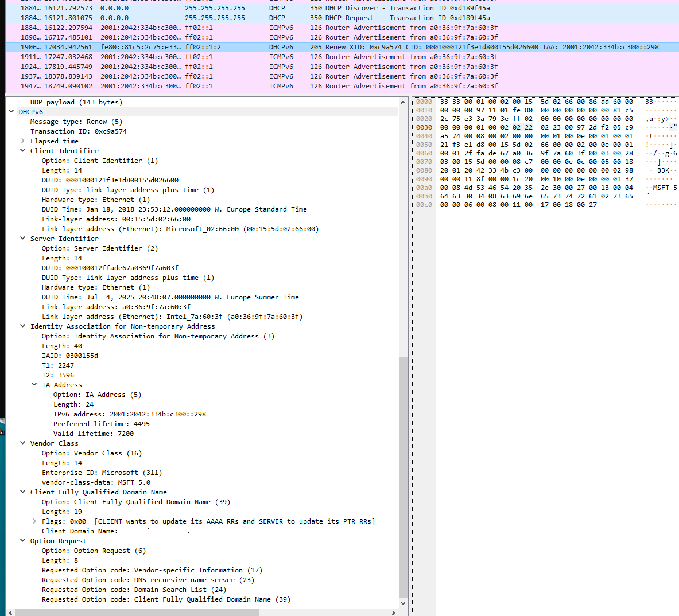Image resolution: width=679 pixels, height=616 pixels.
Task: Select the client DUID 0001000121f3e1d8 field
Action: point(110,180)
